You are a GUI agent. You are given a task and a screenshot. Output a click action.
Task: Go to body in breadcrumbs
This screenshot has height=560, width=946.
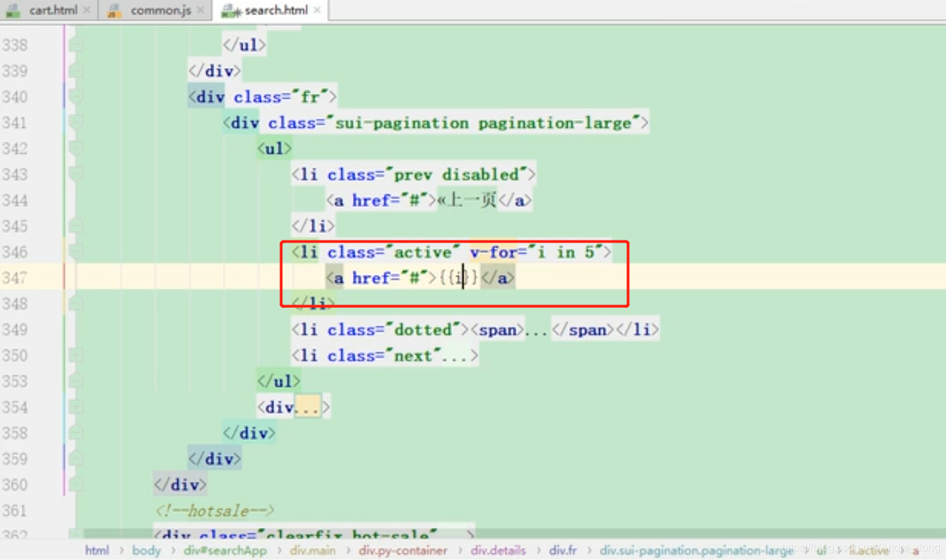point(146,550)
